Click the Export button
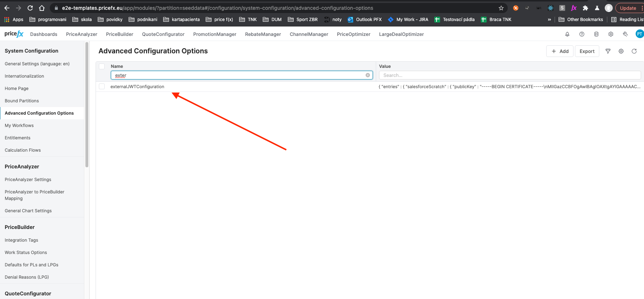 (x=587, y=51)
